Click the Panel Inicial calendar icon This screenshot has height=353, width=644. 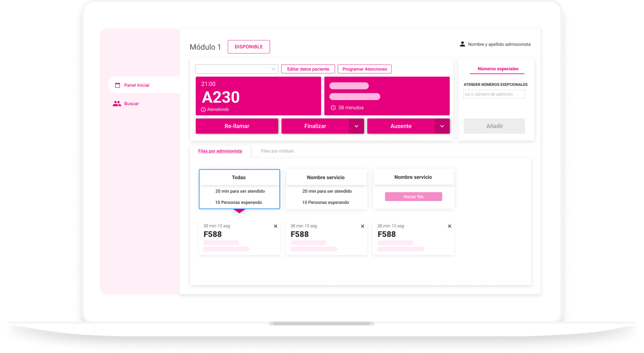pos(117,85)
